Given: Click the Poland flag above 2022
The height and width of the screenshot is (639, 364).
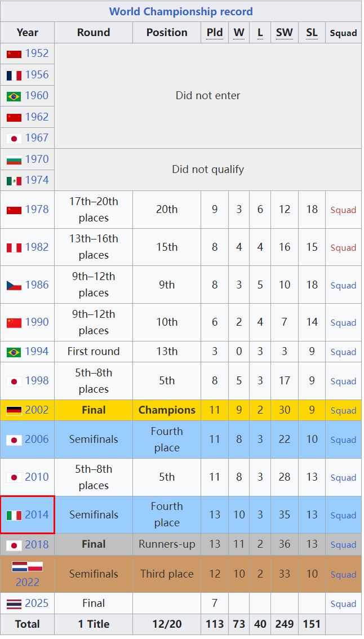Looking at the screenshot, I should (35, 567).
